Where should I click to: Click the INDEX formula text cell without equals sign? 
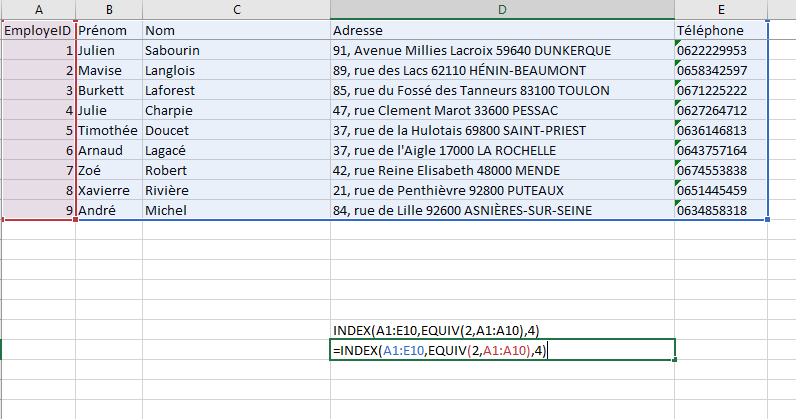click(502, 330)
